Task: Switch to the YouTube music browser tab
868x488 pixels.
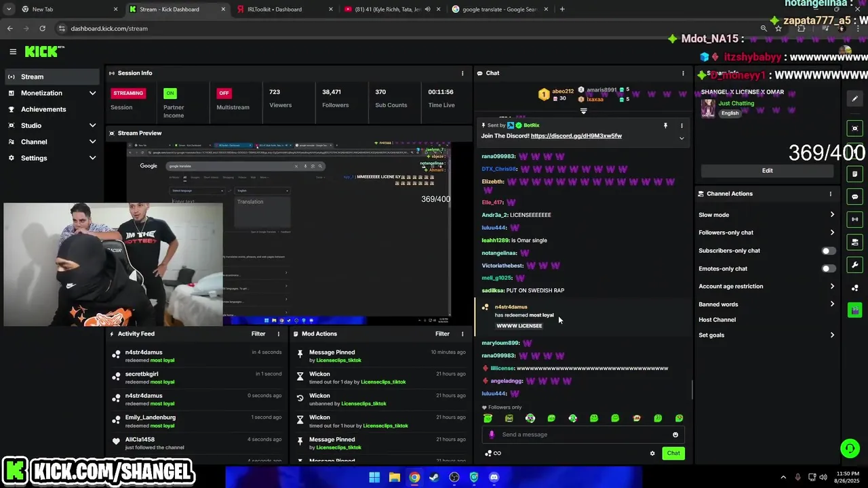Action: pyautogui.click(x=392, y=9)
